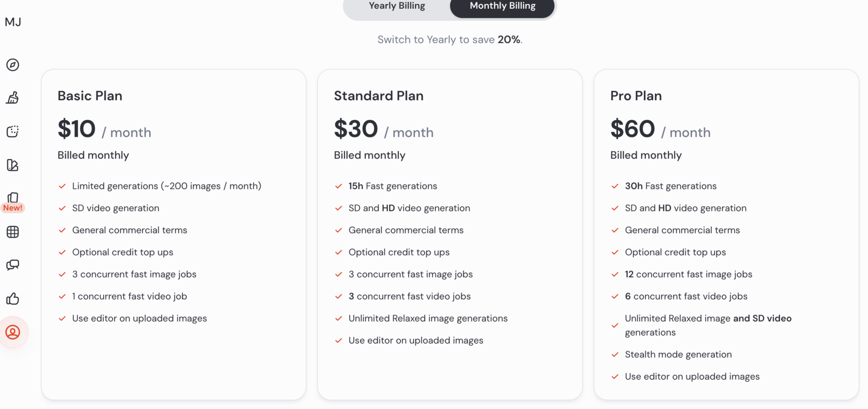This screenshot has width=868, height=409.
Task: Open the Personalize palette icon
Action: (13, 165)
